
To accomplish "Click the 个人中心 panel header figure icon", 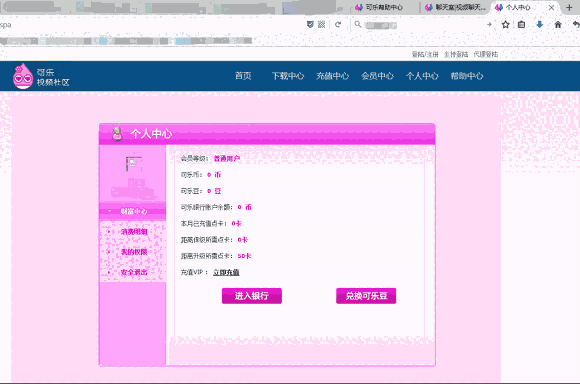I will click(117, 134).
